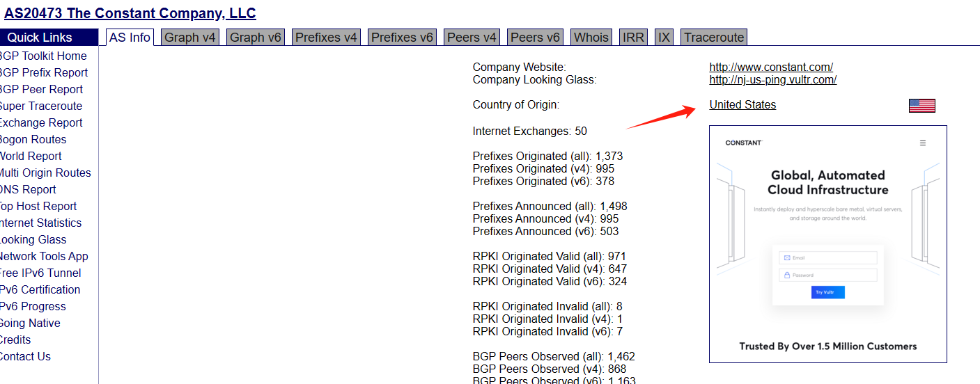Open the nj-us-ping.vultr.com looking glass link
This screenshot has height=384, width=980.
click(772, 80)
